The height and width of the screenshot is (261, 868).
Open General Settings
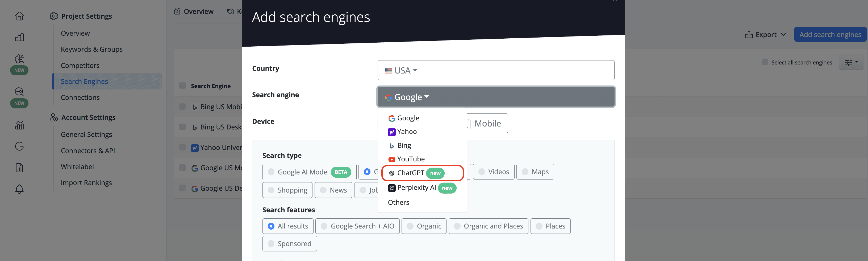[86, 134]
